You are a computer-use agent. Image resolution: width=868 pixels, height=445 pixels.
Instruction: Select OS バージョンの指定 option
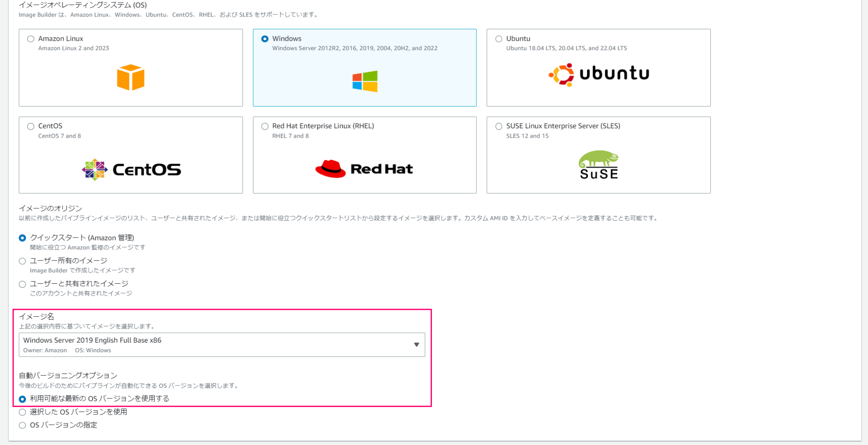[22, 425]
